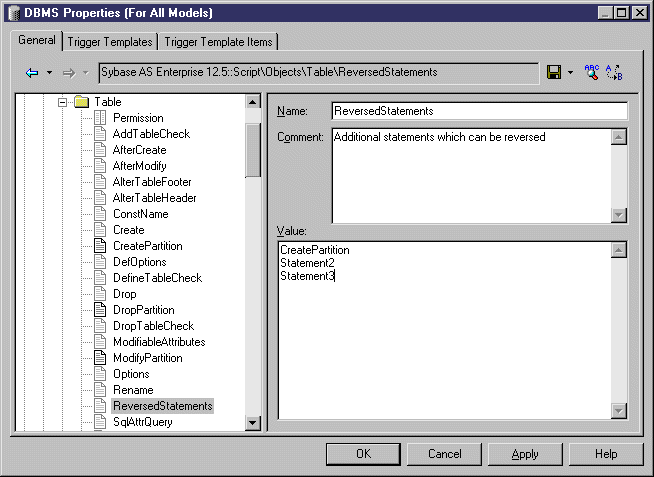The height and width of the screenshot is (477, 654).
Task: Click the CreatePartition document icon
Action: (x=100, y=246)
